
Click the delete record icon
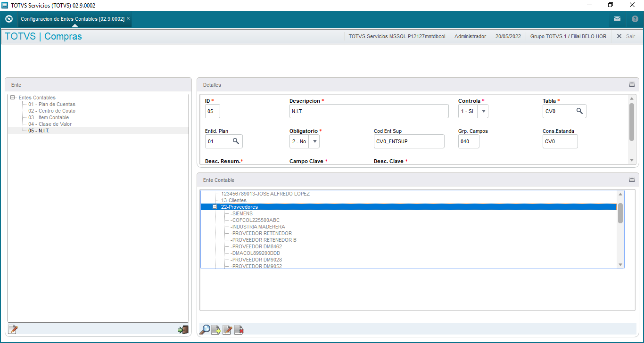(239, 330)
